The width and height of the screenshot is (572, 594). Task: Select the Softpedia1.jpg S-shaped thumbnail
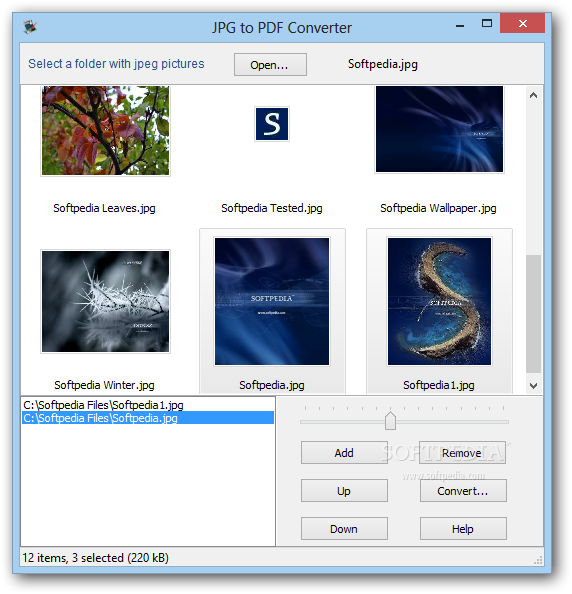[x=439, y=301]
